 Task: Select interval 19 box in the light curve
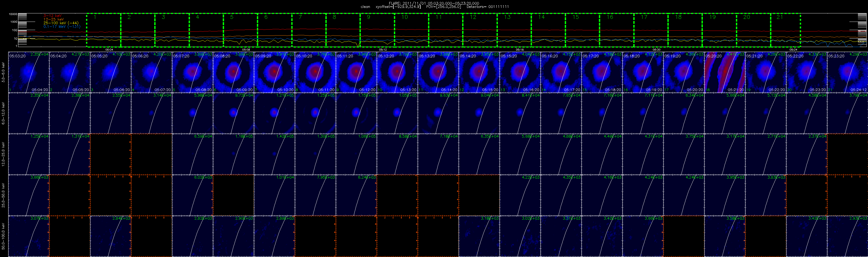click(x=719, y=30)
